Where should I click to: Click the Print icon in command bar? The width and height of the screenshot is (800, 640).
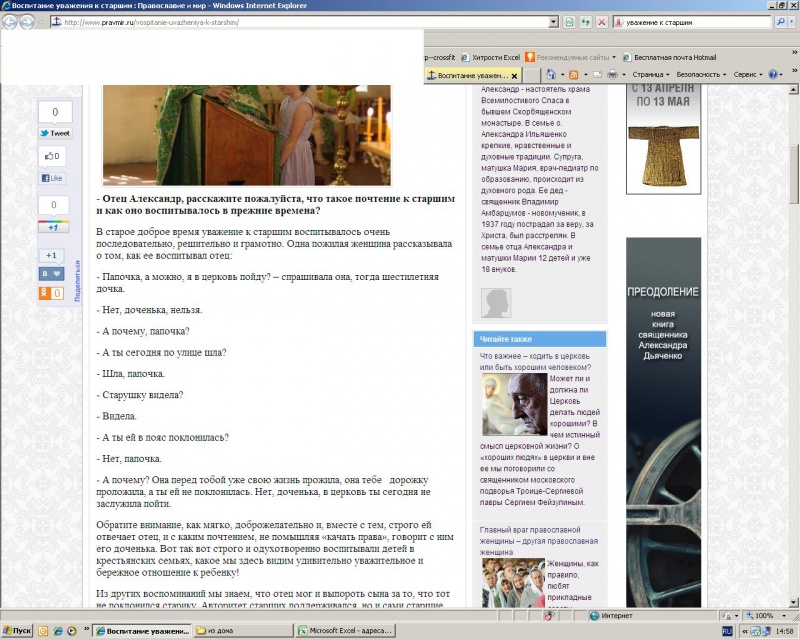(612, 75)
